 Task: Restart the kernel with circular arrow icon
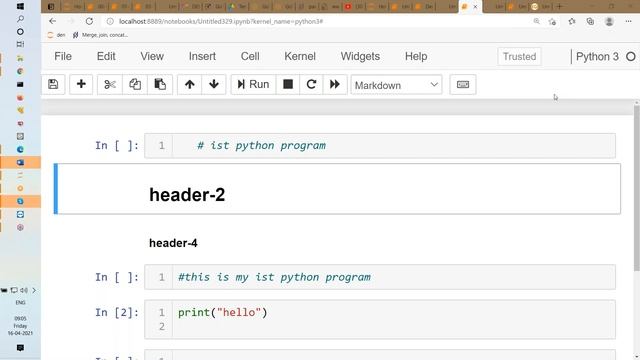[x=311, y=84]
